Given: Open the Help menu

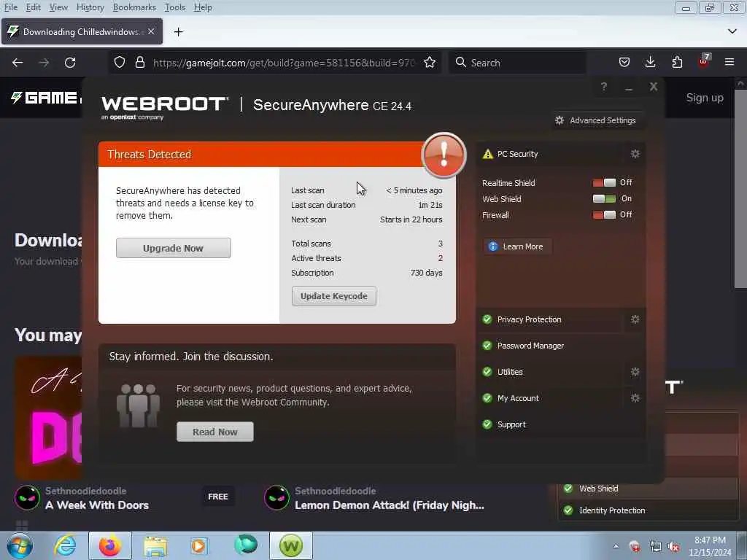Looking at the screenshot, I should click(203, 7).
